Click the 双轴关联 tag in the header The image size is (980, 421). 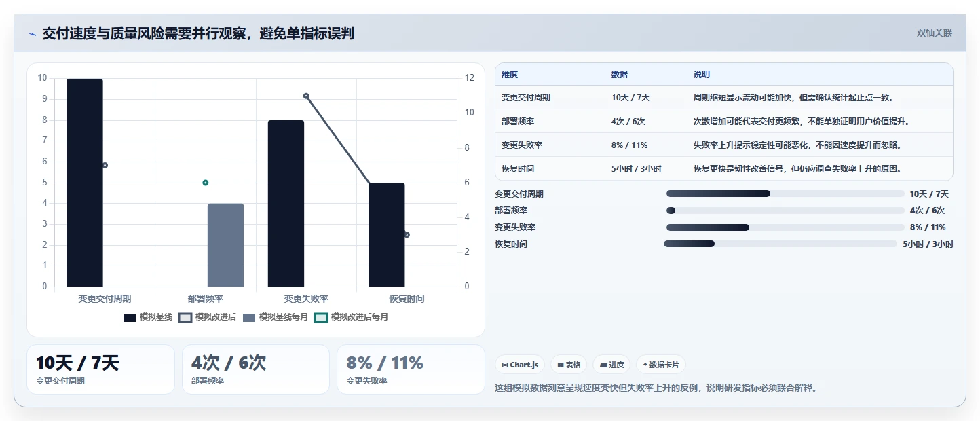pos(935,33)
